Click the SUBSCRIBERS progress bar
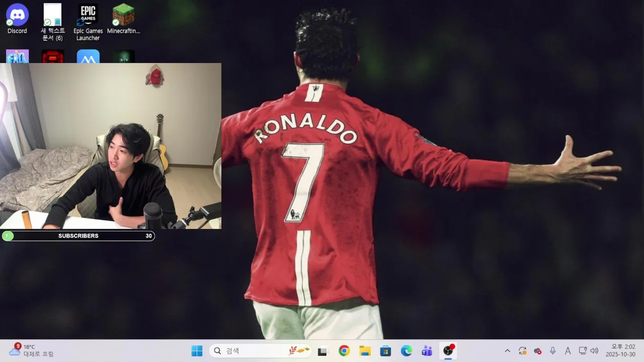Viewport: 644px width, 362px height. (78, 236)
